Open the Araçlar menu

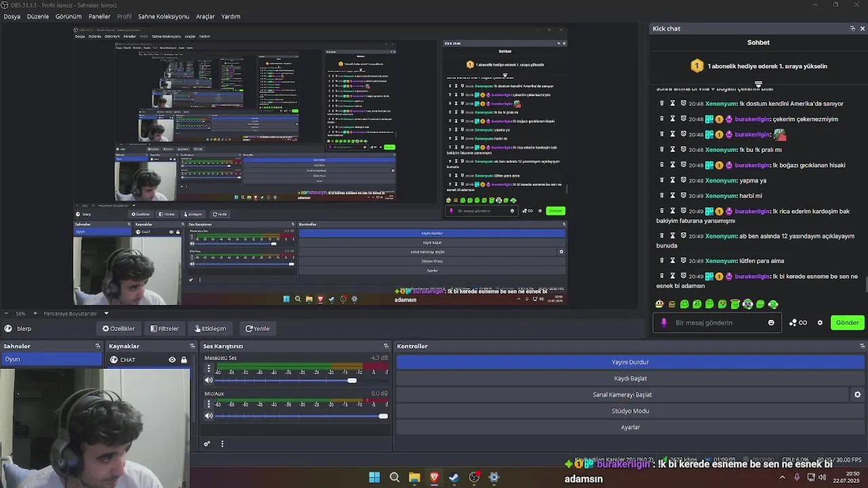(x=205, y=16)
